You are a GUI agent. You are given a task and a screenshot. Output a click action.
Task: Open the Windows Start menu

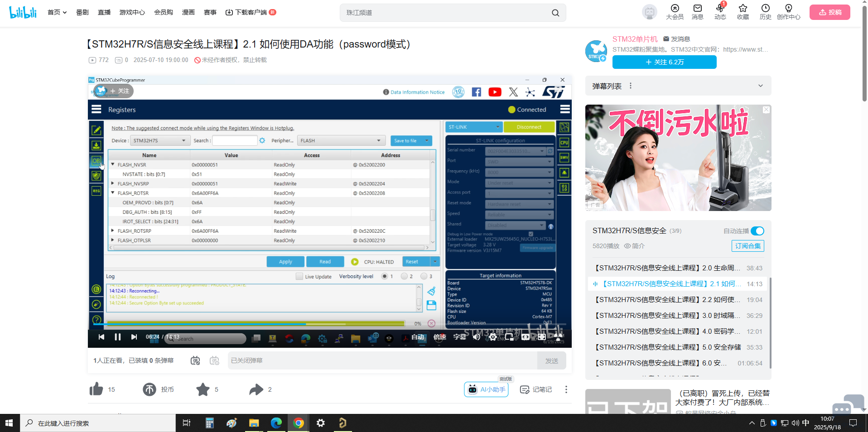click(x=10, y=423)
